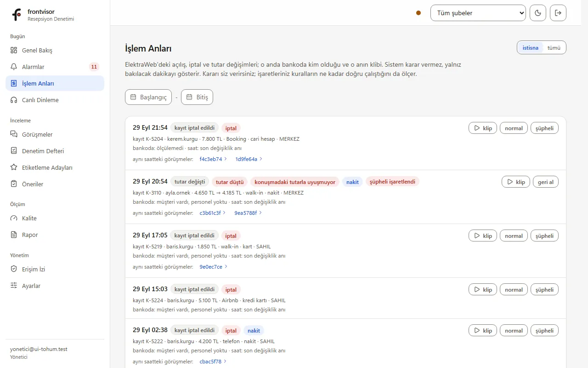Open the Alarmlar page
The width and height of the screenshot is (588, 368).
point(55,67)
